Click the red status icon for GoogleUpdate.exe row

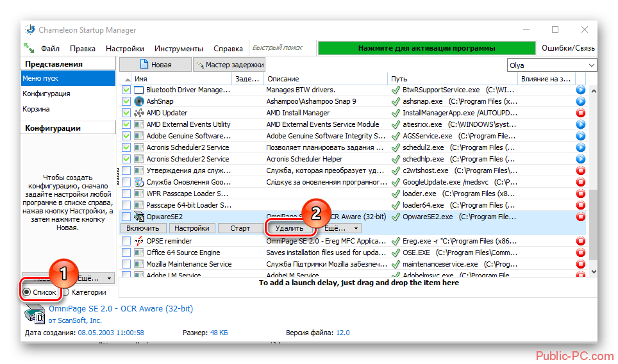point(581,182)
